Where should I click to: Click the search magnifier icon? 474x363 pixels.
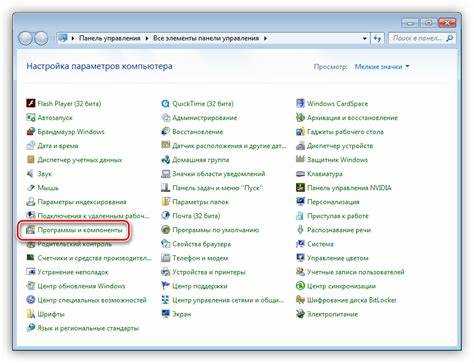tap(450, 38)
